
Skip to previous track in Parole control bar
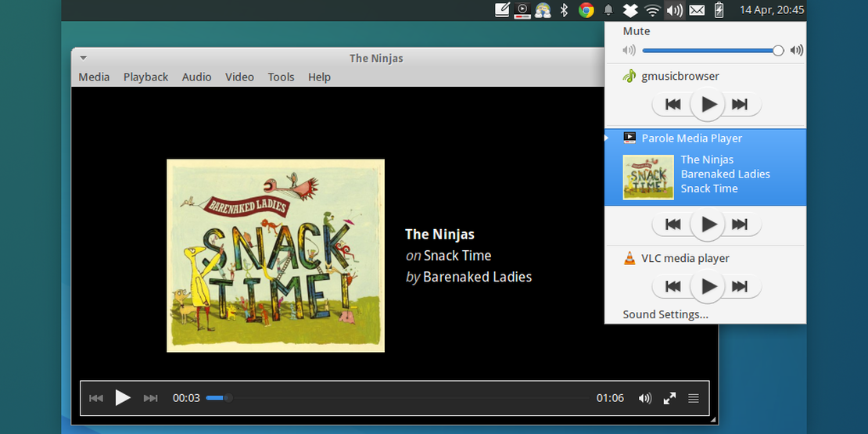95,398
